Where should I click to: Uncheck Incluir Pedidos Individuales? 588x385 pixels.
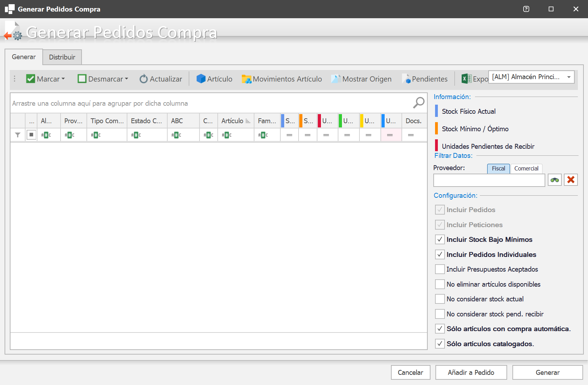tap(440, 254)
